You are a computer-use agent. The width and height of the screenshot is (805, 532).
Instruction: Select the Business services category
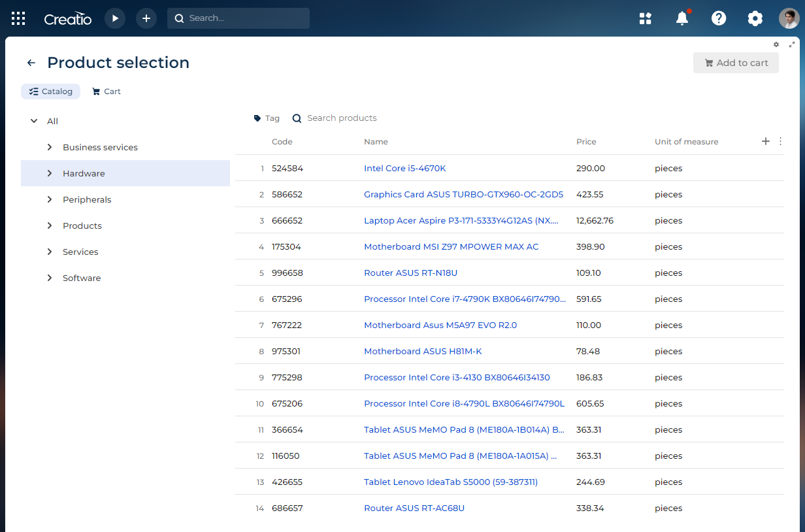(x=100, y=147)
